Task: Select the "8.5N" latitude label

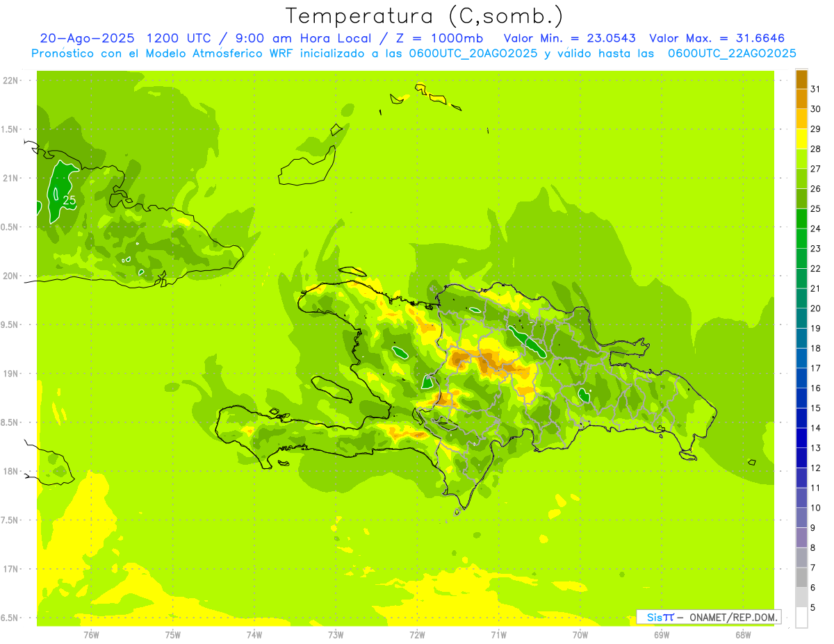Action: pyautogui.click(x=10, y=422)
